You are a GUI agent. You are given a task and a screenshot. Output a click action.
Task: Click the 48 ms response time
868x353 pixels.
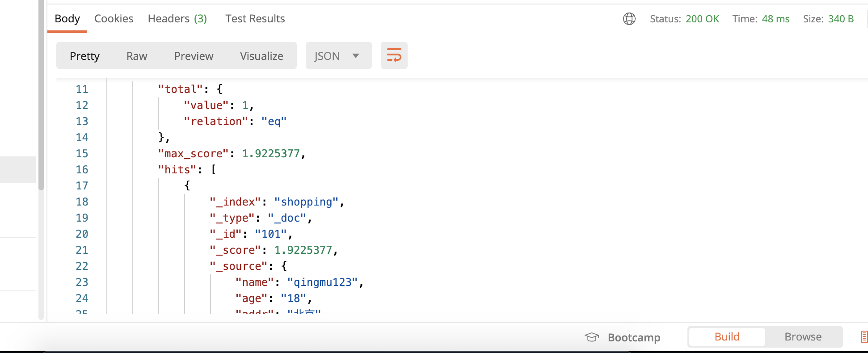pos(775,19)
